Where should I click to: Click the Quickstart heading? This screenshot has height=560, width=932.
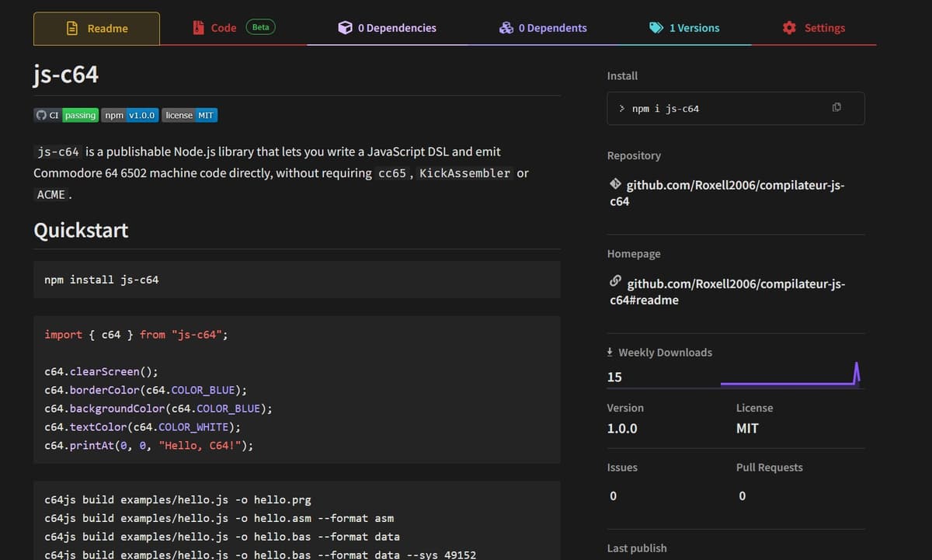81,231
